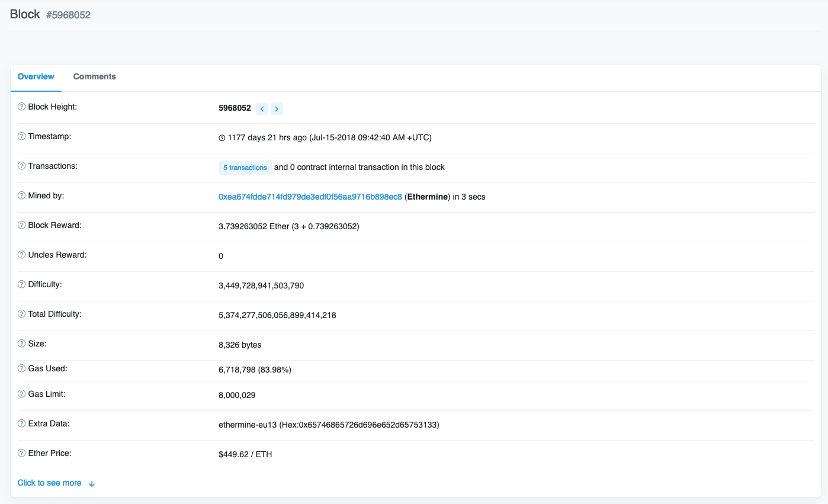Viewport: 828px width, 504px height.
Task: Open the Comments tab
Action: point(95,76)
